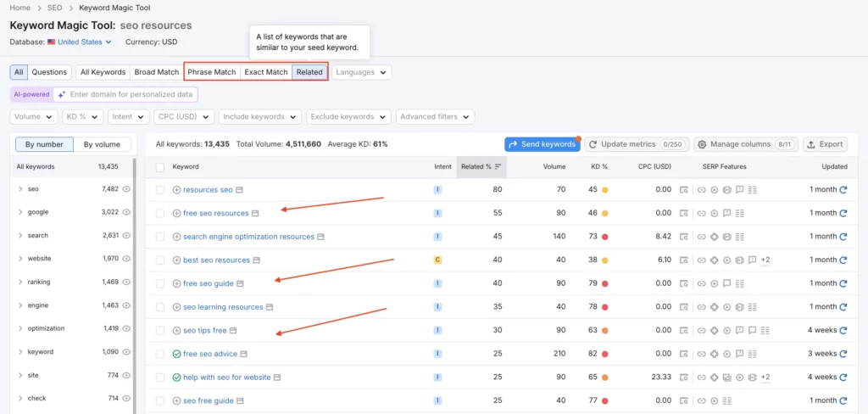Viewport: 868px width, 414px height.
Task: Refresh metrics for resources seo row
Action: (843, 189)
